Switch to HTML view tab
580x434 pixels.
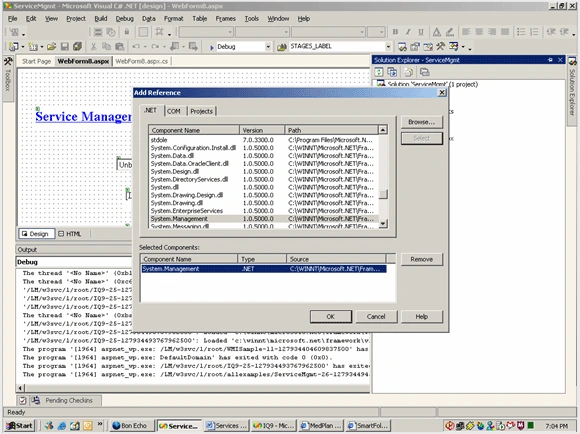pos(70,234)
